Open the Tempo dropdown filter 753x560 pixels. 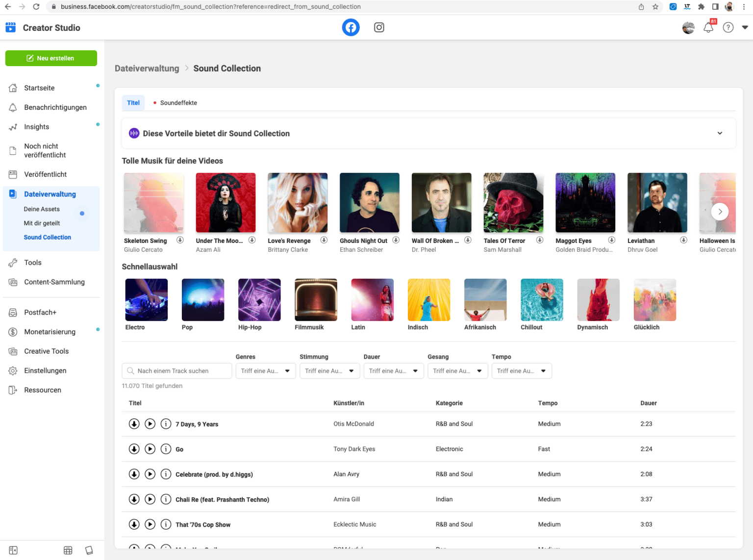(521, 371)
